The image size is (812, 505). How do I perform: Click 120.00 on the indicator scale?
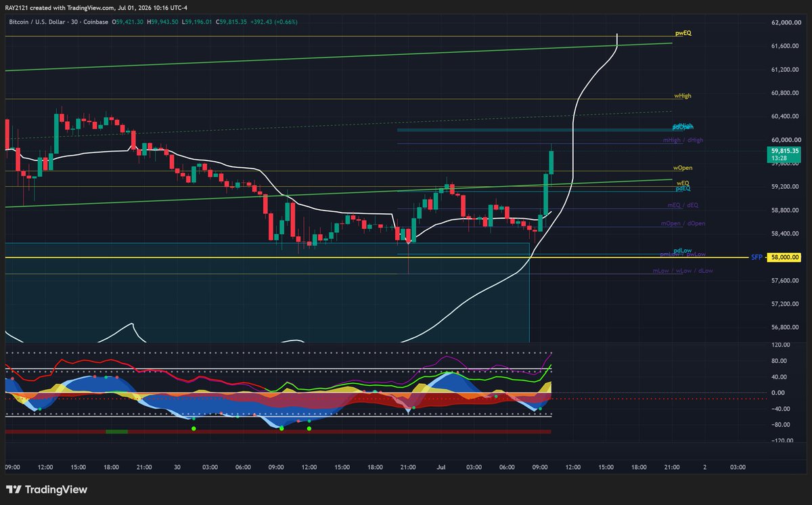780,345
